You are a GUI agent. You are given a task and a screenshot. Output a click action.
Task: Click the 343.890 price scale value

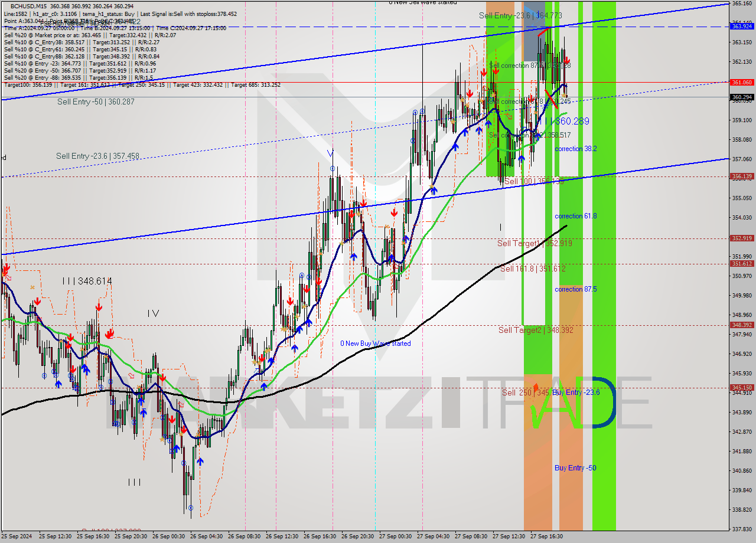[x=742, y=412]
